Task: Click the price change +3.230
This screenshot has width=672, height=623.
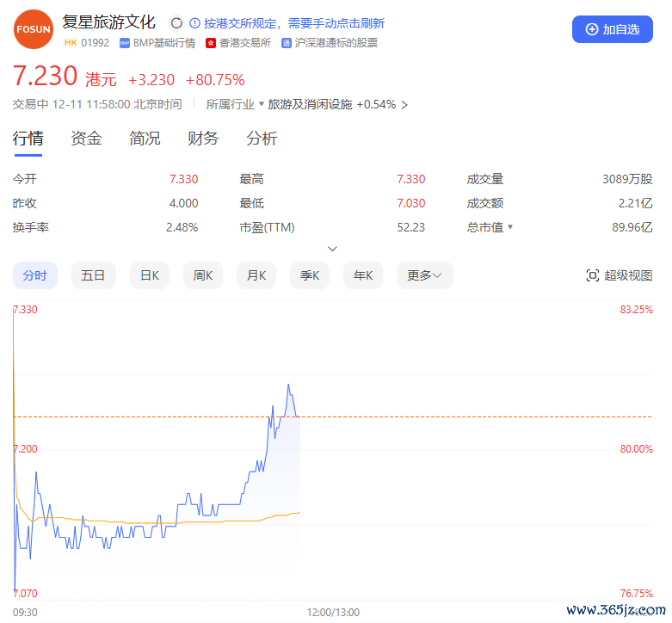Action: [151, 80]
